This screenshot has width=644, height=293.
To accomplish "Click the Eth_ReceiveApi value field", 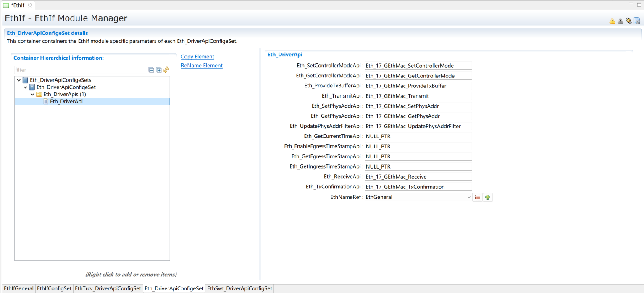I will pos(418,177).
